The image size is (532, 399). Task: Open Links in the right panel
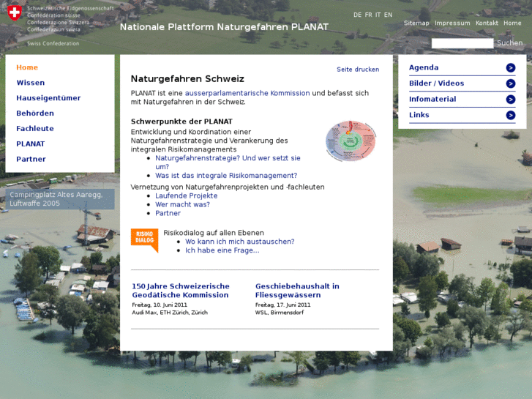coord(419,115)
